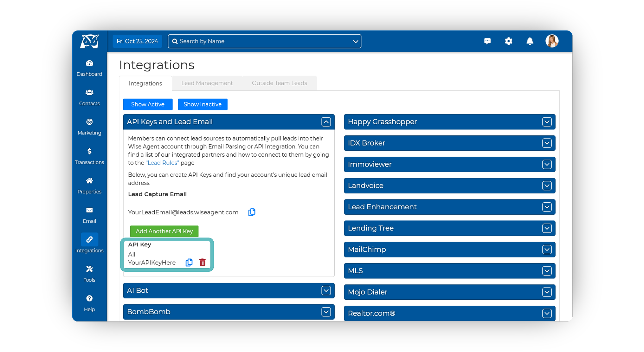Viewport: 644px width, 352px height.
Task: Open the chat messages icon
Action: pos(487,41)
